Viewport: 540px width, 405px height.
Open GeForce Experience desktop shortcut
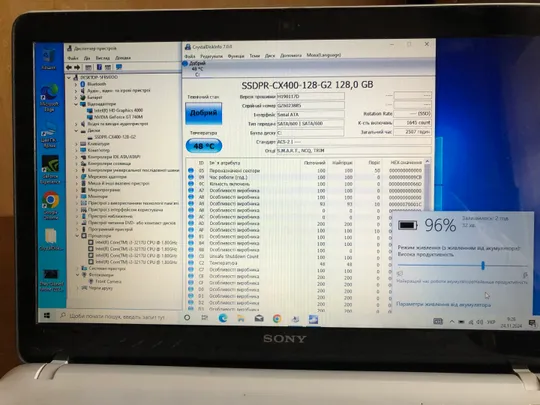pos(50,169)
